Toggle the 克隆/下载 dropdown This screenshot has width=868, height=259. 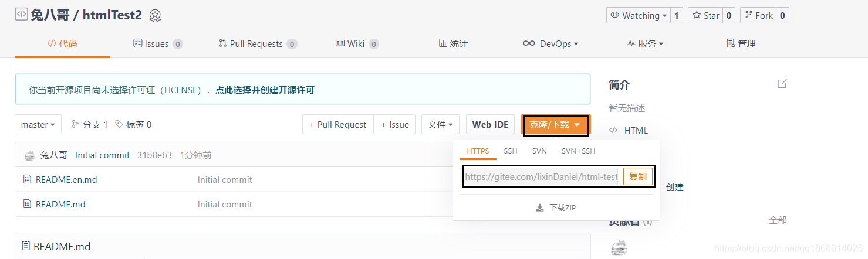click(555, 125)
